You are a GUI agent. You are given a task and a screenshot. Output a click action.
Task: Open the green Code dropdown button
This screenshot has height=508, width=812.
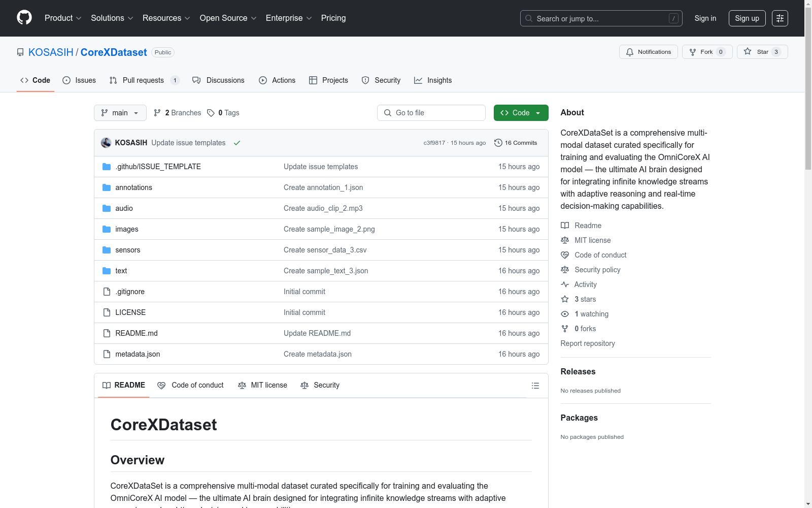[521, 113]
